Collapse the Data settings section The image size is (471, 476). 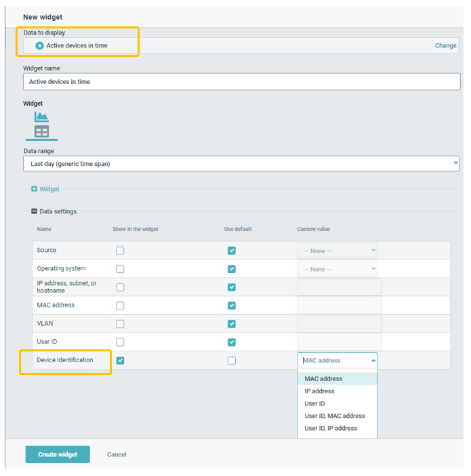point(34,211)
